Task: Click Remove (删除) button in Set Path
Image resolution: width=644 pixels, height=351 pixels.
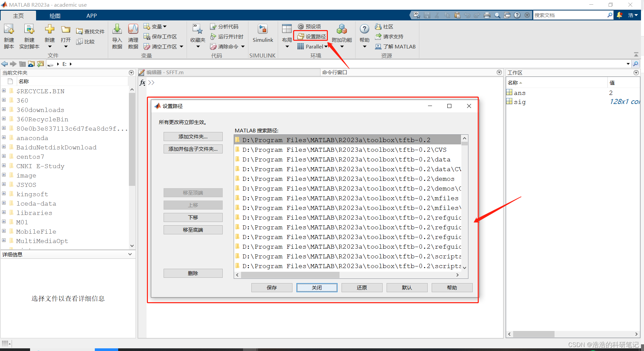Action: coord(193,273)
